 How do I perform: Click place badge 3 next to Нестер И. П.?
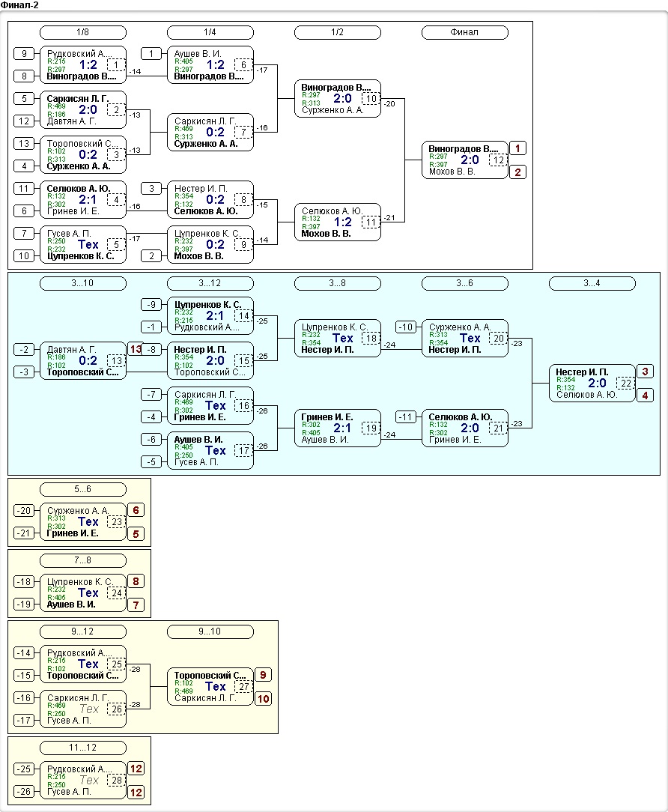point(646,372)
